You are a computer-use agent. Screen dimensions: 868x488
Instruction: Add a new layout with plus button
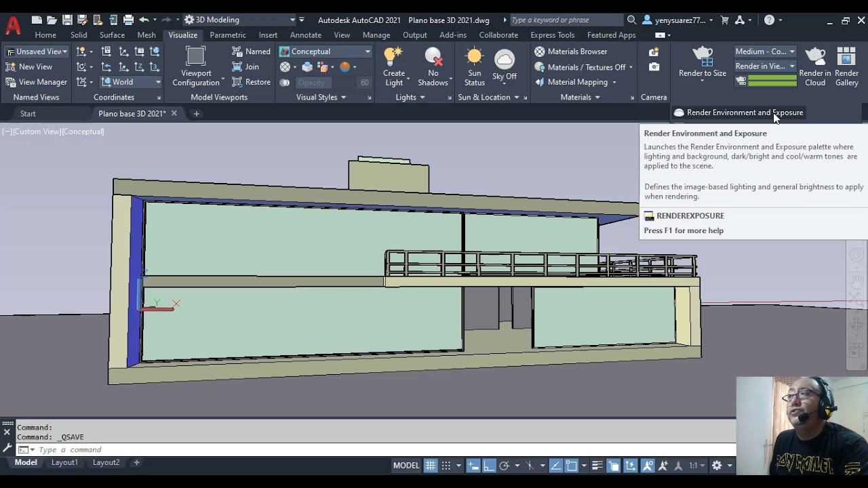(x=136, y=462)
